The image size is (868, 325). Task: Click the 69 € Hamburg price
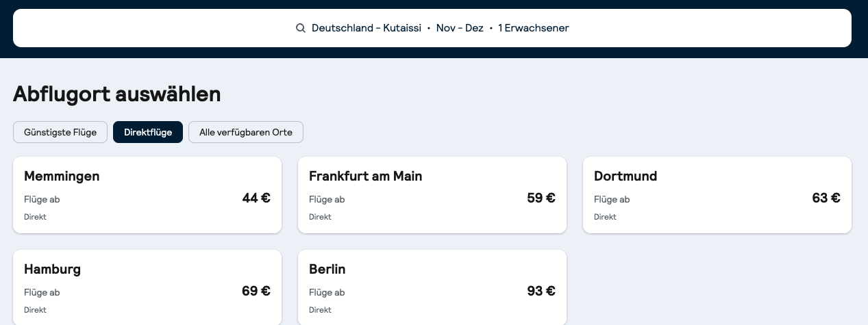tap(256, 291)
